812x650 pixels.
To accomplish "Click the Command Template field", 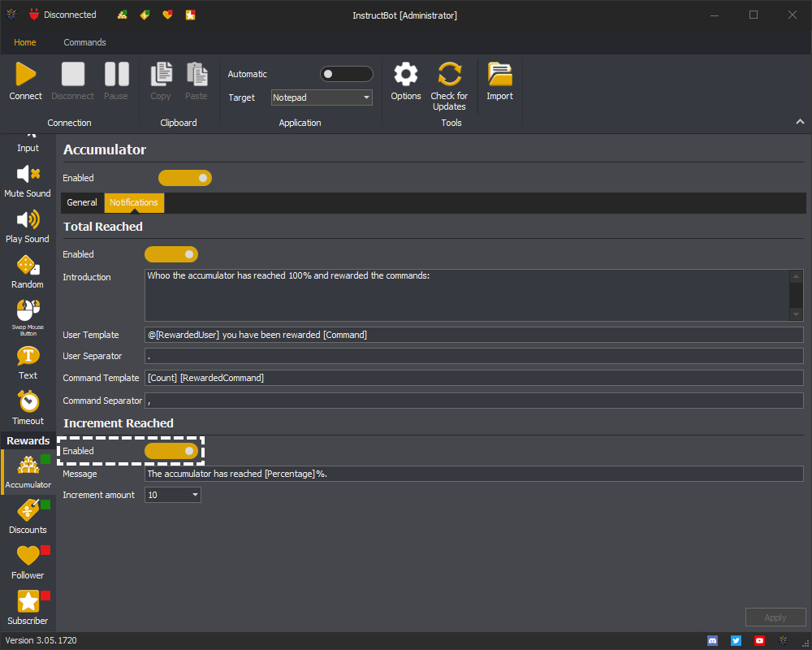I will coord(474,378).
